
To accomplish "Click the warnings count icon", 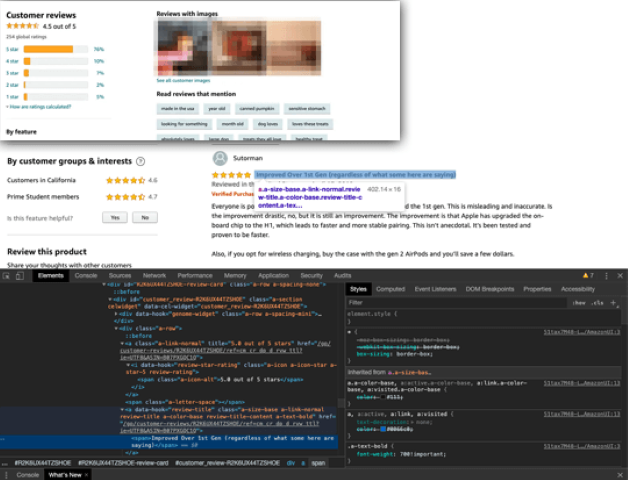I will point(588,274).
